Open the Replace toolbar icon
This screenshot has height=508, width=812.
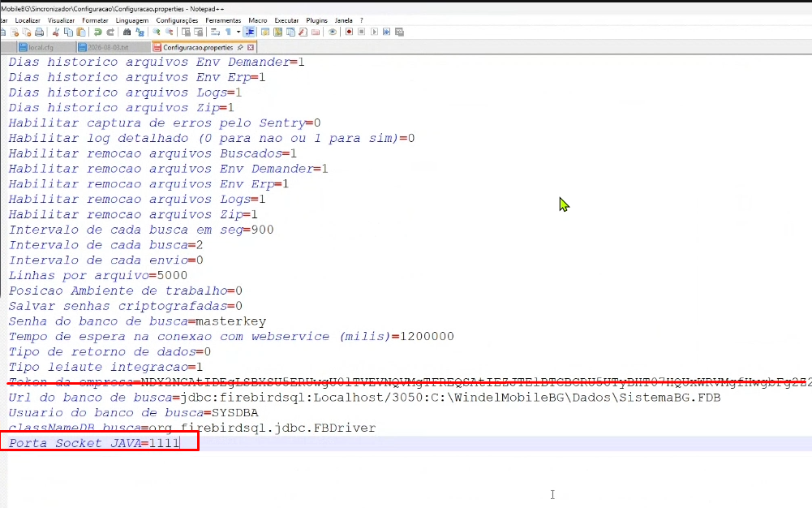[x=140, y=32]
